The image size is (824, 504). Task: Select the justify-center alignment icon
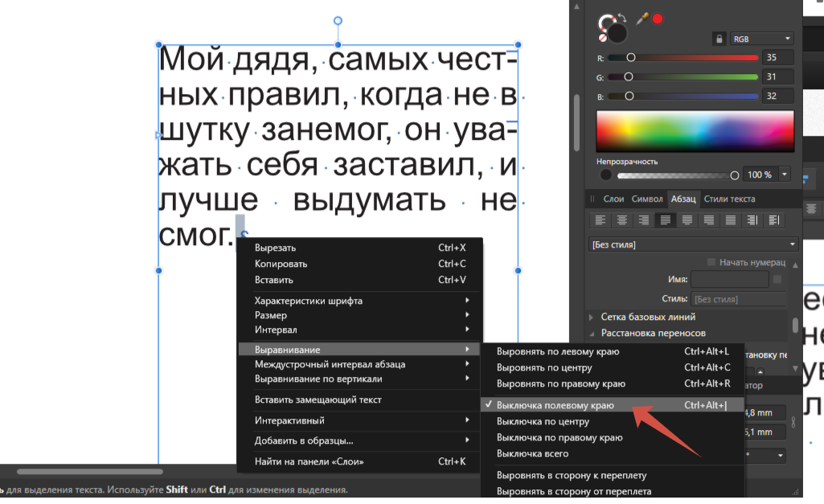tap(686, 219)
